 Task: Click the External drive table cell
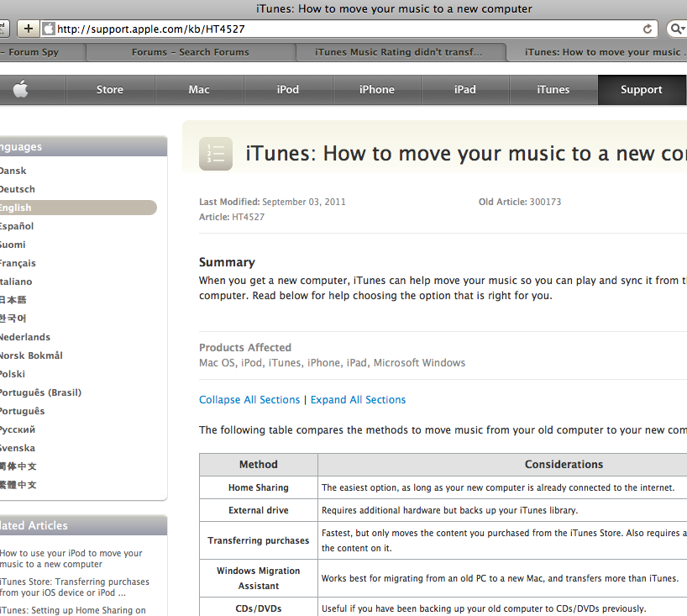click(259, 510)
